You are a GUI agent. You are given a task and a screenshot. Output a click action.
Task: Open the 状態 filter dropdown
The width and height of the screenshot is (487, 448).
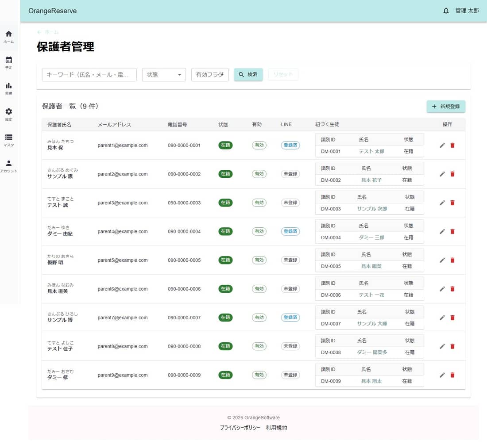(x=164, y=75)
